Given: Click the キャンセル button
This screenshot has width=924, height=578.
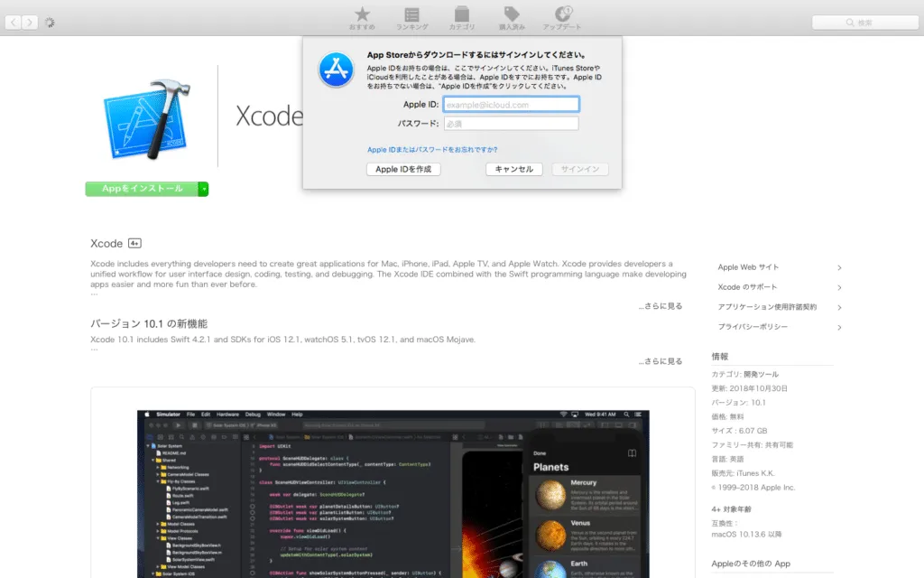Looking at the screenshot, I should [x=513, y=169].
